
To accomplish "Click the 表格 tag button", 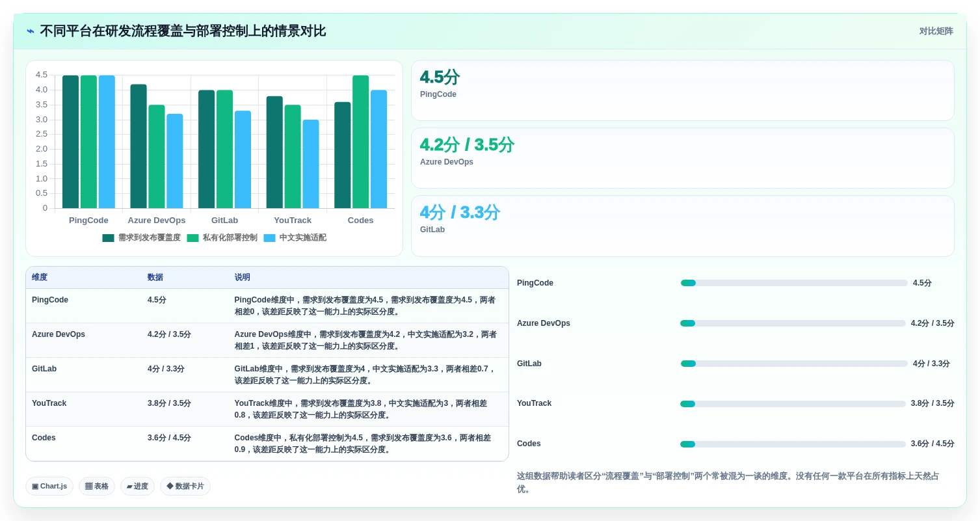I will 97,487.
